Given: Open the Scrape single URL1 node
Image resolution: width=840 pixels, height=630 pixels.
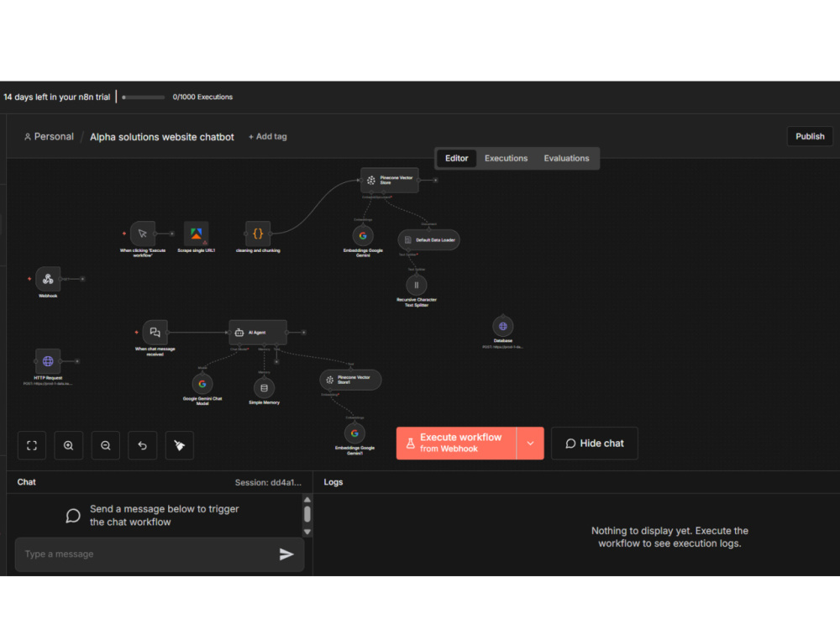Looking at the screenshot, I should pos(196,234).
